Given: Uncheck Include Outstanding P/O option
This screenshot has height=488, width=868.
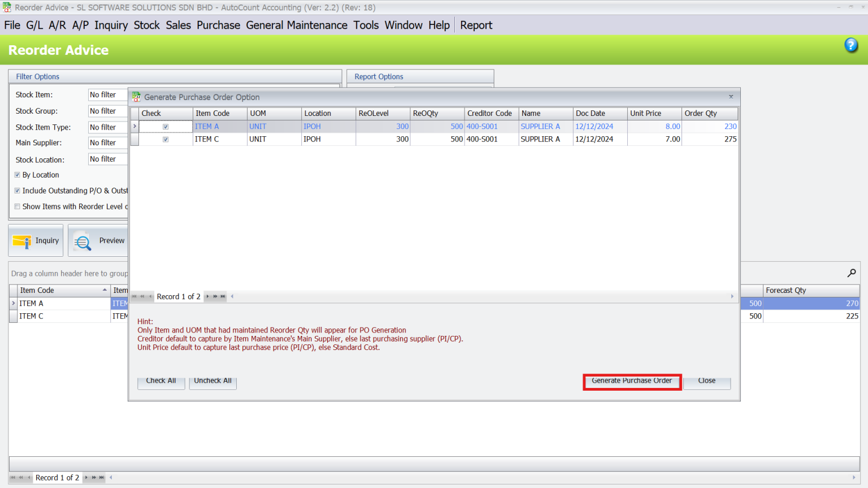Looking at the screenshot, I should (x=17, y=191).
